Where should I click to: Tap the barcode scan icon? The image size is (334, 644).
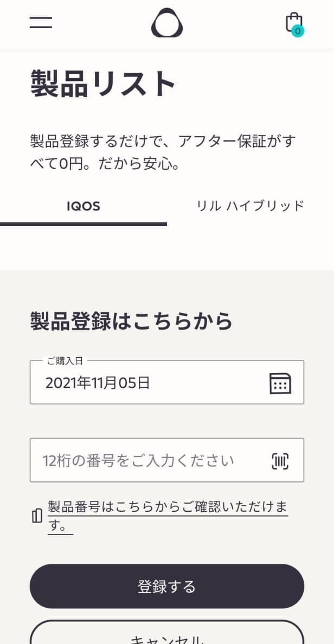[280, 461]
